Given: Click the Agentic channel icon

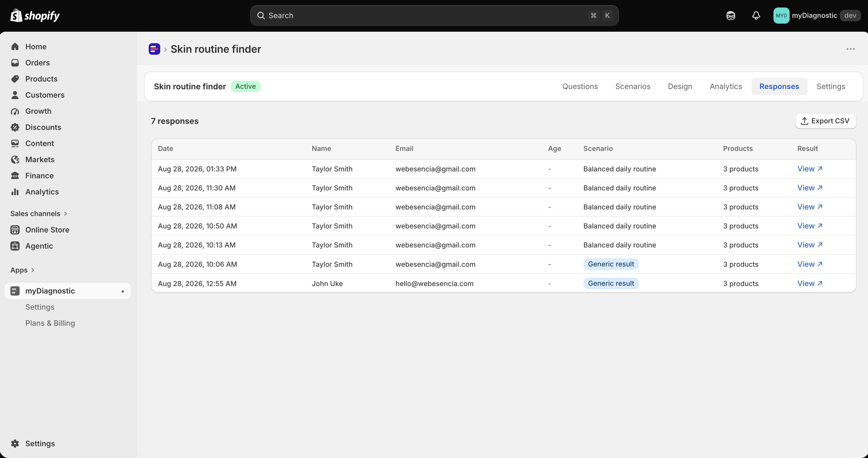Looking at the screenshot, I should [15, 246].
